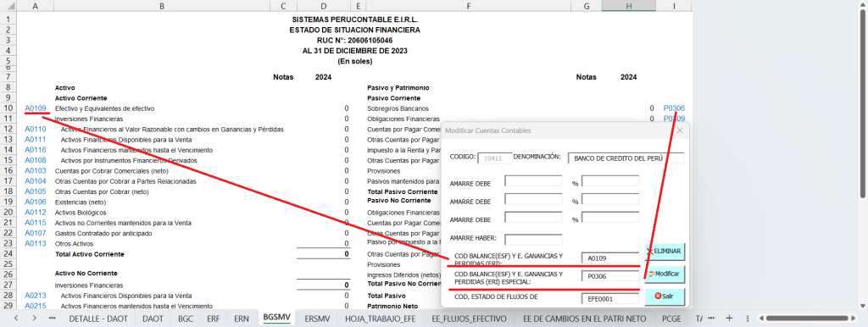Click the dialog field containing A0109
Screen dimensions: 868x327
point(610,258)
